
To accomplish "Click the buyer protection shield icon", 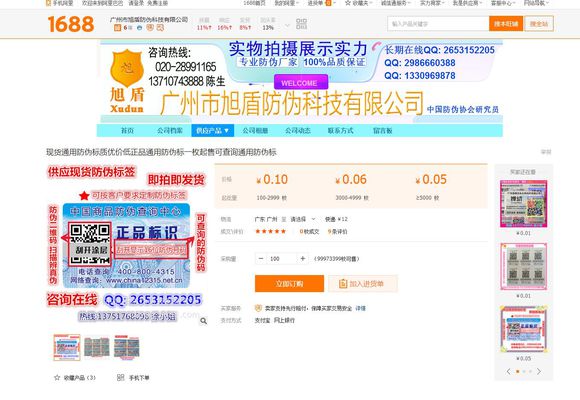I will (x=258, y=308).
